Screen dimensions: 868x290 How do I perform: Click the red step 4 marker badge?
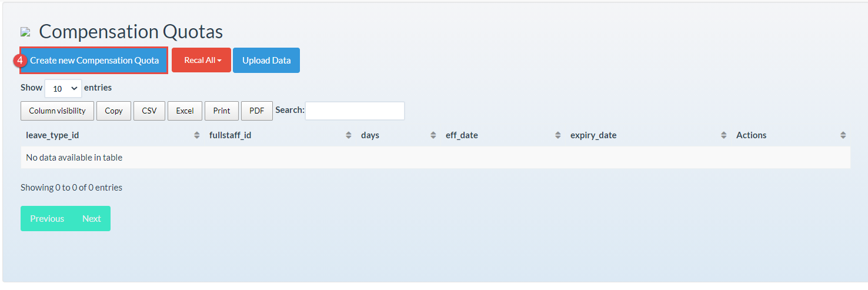[19, 61]
